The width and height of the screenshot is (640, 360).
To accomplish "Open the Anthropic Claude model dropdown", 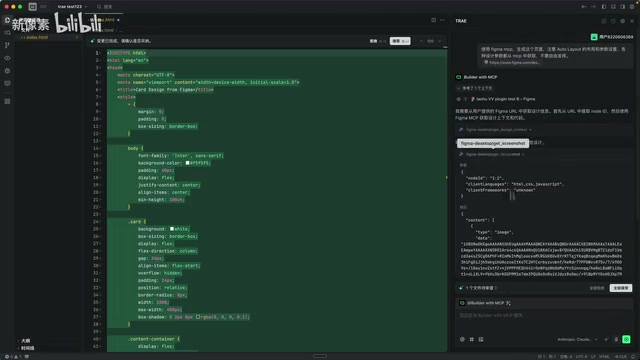I will 578,339.
